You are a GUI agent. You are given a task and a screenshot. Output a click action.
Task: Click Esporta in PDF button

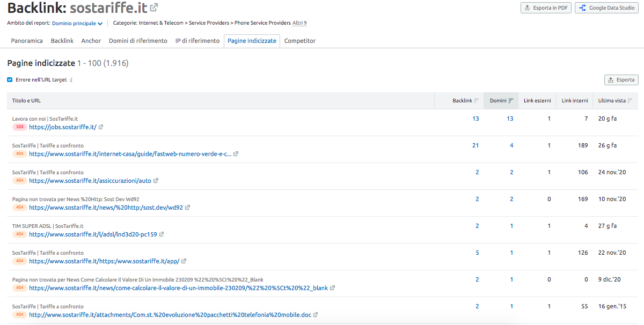click(546, 8)
